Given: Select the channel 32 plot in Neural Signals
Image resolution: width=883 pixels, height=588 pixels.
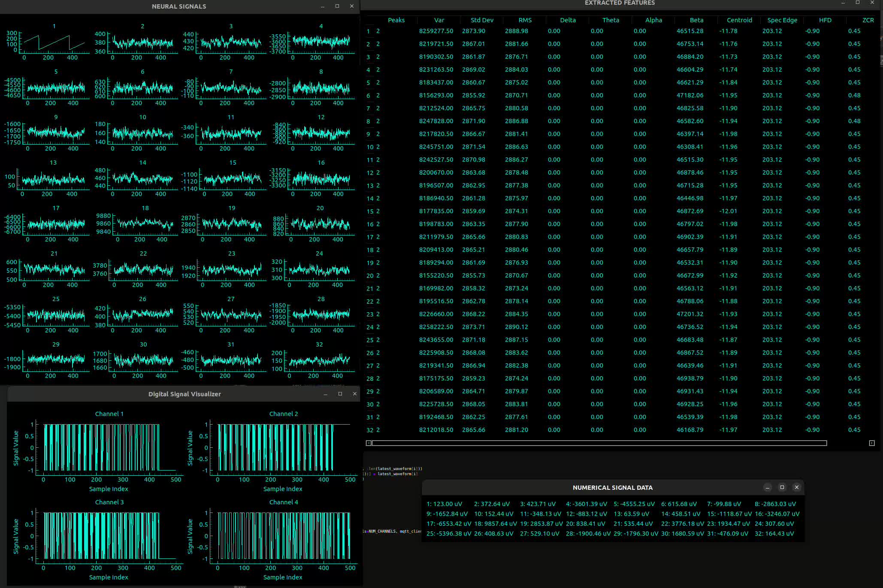Looking at the screenshot, I should pos(320,361).
